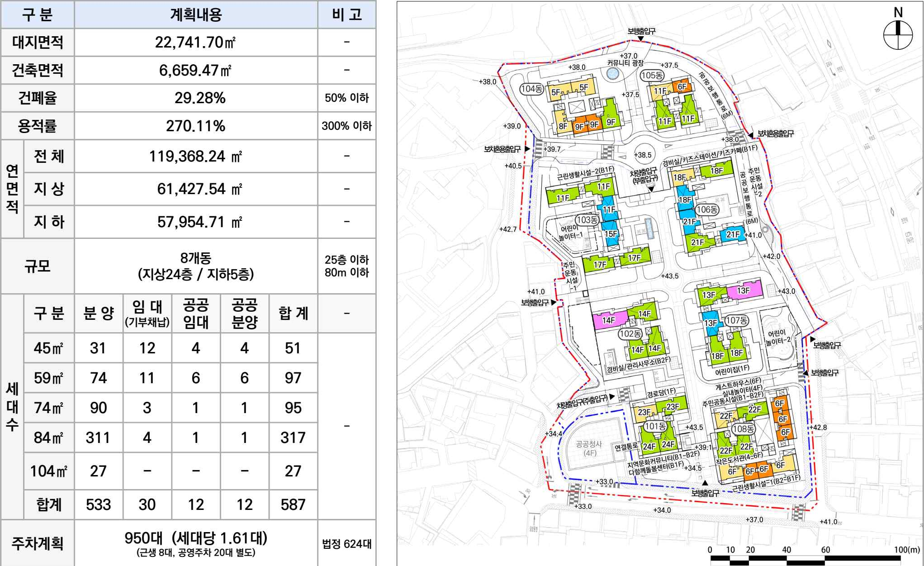Select the 공공임대 column header
This screenshot has height=566, width=924.
click(x=196, y=313)
